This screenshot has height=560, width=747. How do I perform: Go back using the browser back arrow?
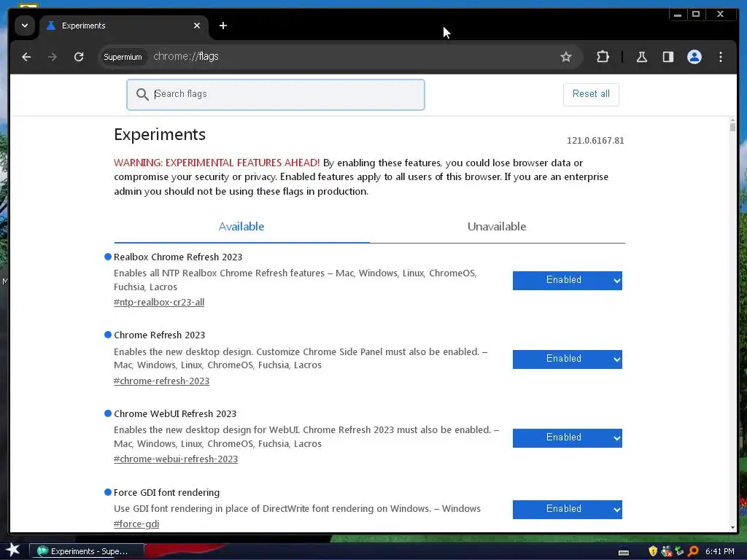click(x=26, y=57)
